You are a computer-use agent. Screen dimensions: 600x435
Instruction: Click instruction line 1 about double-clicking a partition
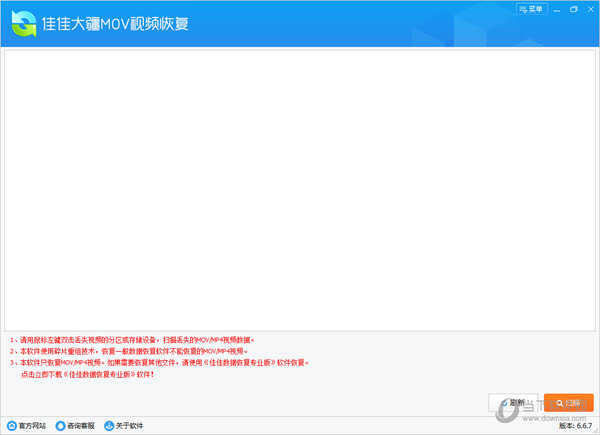[132, 340]
